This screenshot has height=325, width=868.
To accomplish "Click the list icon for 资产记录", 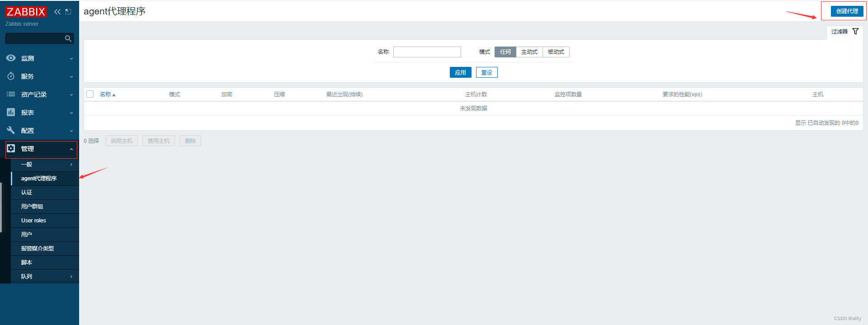I will 11,94.
